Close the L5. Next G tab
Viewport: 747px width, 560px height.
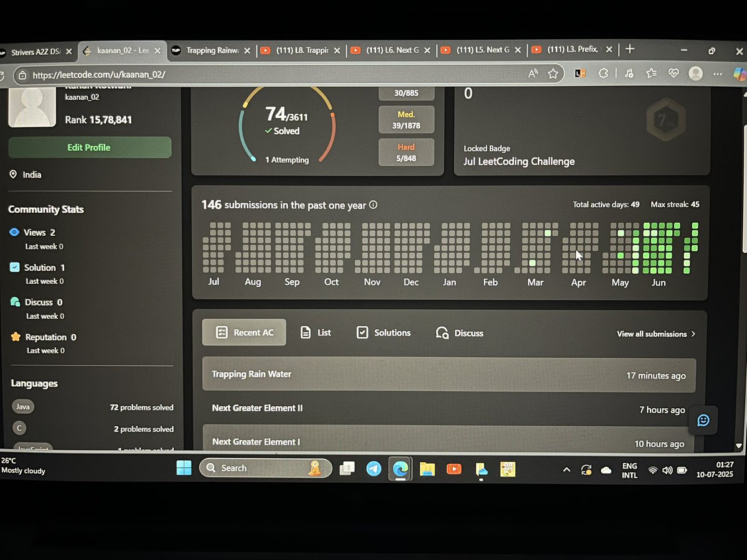click(519, 50)
